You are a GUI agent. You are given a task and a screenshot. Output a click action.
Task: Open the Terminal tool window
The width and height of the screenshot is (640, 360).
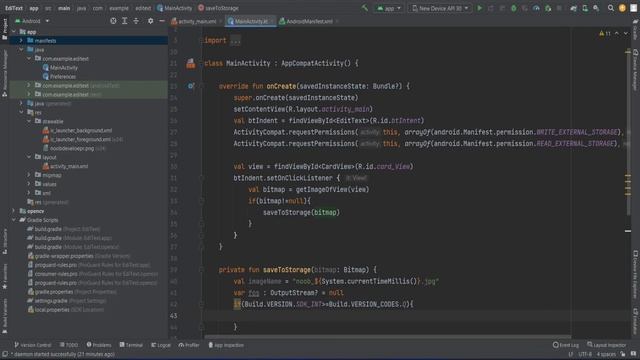[x=131, y=345]
